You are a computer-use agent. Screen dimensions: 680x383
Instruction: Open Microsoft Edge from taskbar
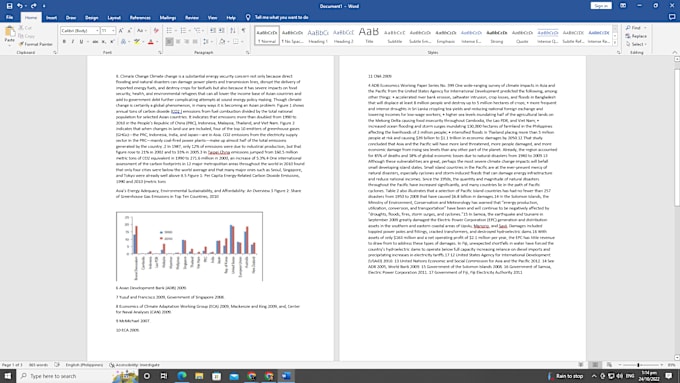tap(182, 376)
